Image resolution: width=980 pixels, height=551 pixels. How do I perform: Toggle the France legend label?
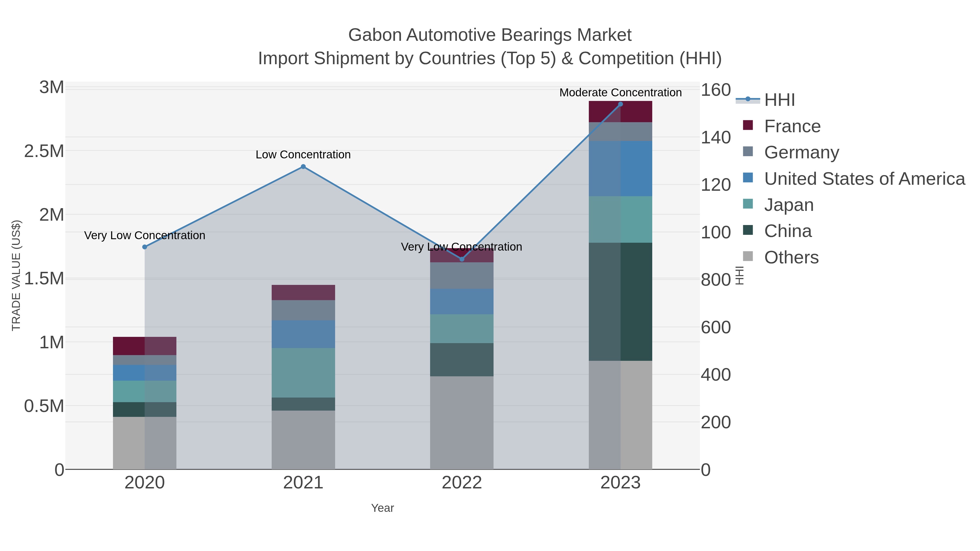792,126
